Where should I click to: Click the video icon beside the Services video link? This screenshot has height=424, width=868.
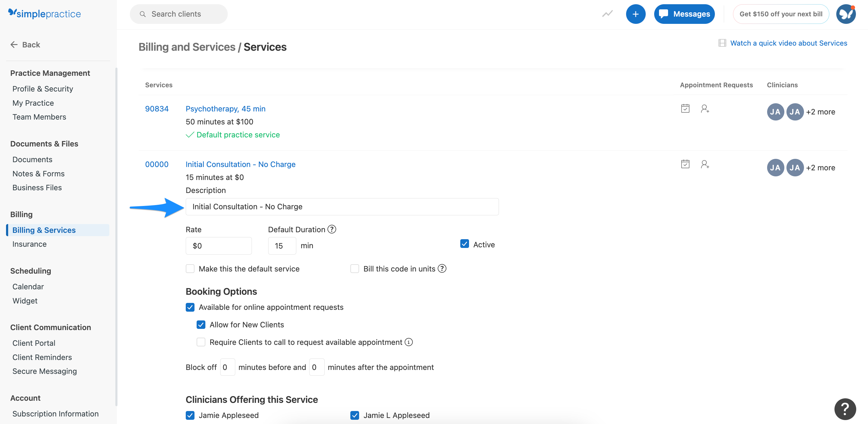point(722,43)
